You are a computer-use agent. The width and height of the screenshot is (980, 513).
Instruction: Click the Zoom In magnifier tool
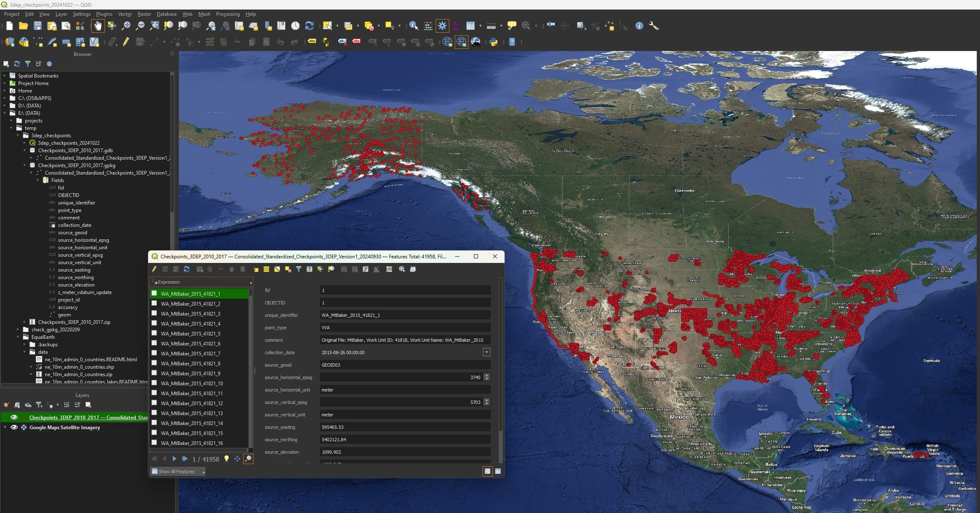click(126, 26)
